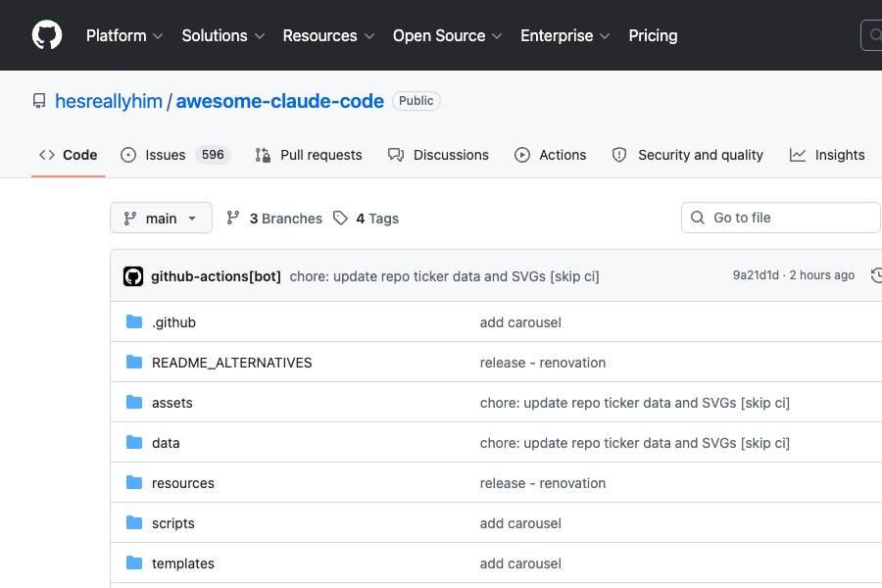
Task: Click the .github folder icon
Action: coord(134,321)
